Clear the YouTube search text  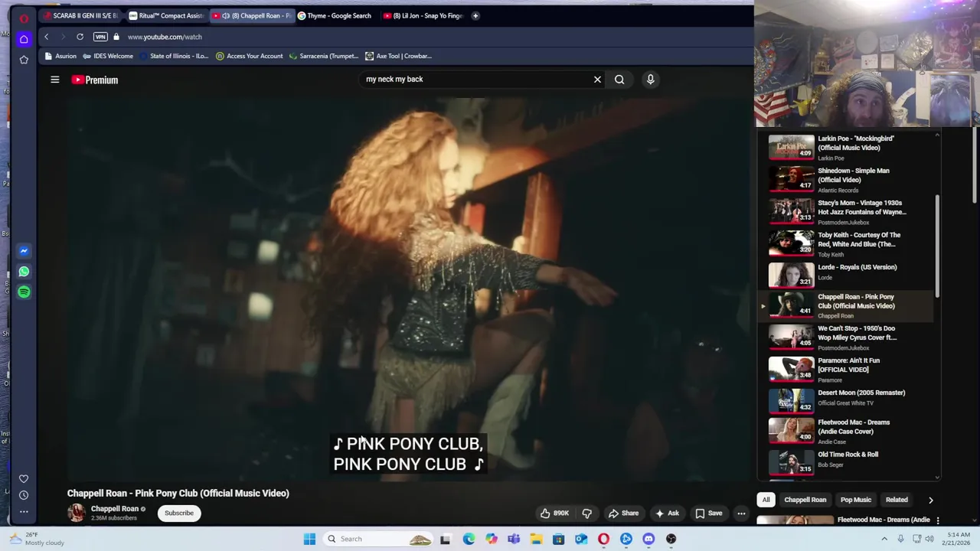[x=597, y=79]
